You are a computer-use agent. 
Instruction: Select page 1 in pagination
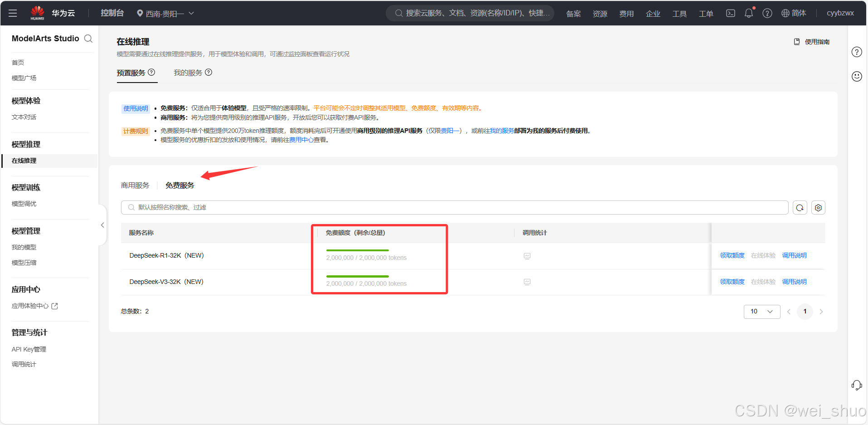click(x=805, y=312)
